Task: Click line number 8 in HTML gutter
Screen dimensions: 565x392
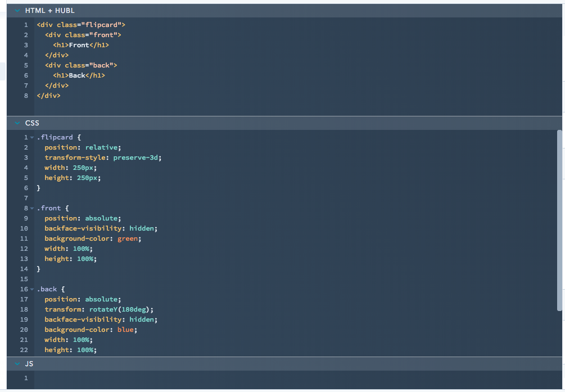Action: tap(26, 96)
